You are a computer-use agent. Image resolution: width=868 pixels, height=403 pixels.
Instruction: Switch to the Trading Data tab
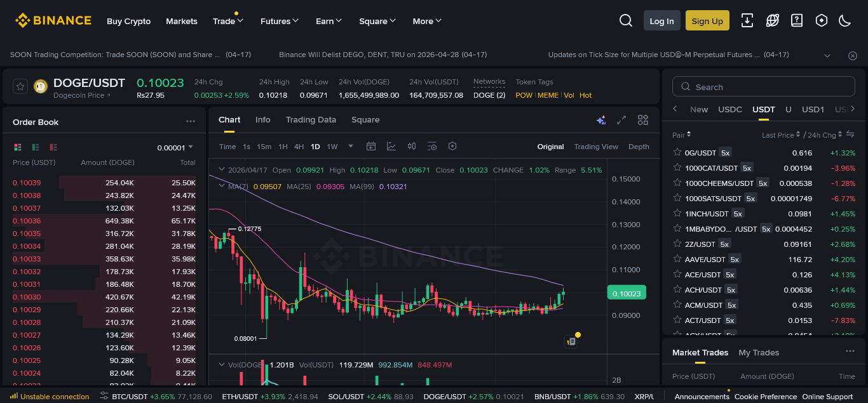click(x=311, y=120)
